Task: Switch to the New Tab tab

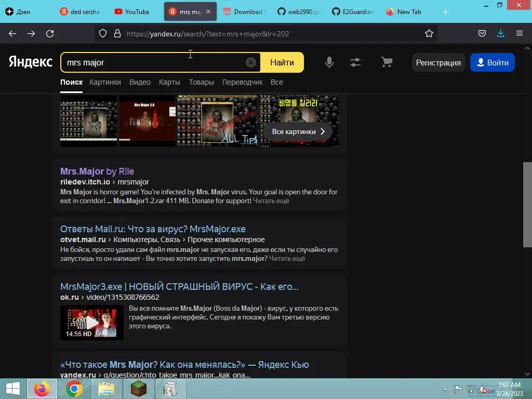Action: 407,12
